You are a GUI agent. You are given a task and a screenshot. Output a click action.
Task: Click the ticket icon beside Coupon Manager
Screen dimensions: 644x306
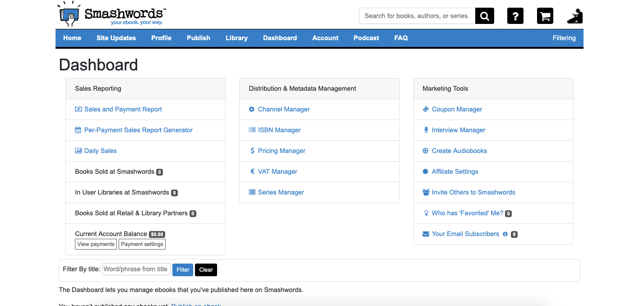[426, 109]
